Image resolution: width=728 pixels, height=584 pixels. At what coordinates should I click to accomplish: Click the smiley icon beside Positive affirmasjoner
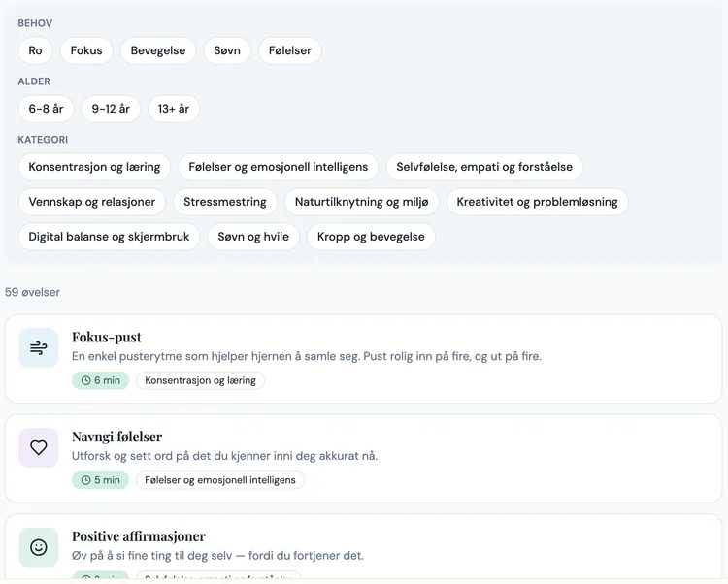point(39,547)
